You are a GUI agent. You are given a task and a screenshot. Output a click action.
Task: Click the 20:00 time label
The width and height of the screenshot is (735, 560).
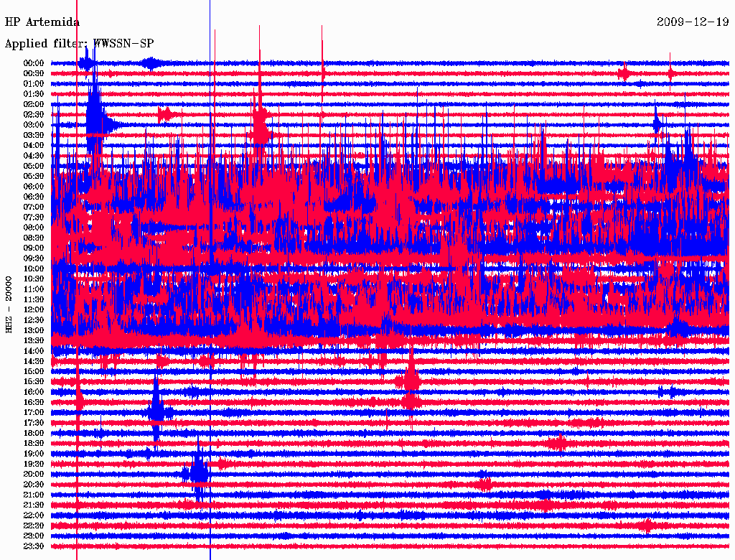pos(34,474)
